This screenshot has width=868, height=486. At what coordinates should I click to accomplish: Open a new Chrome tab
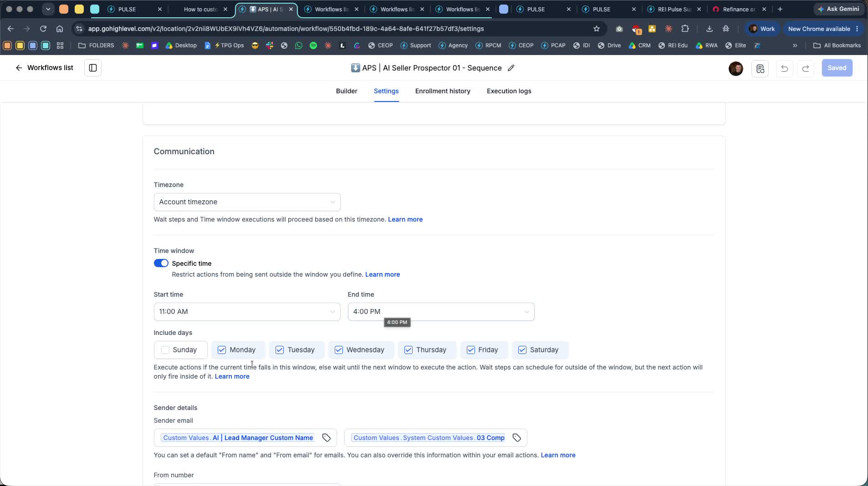pos(780,9)
